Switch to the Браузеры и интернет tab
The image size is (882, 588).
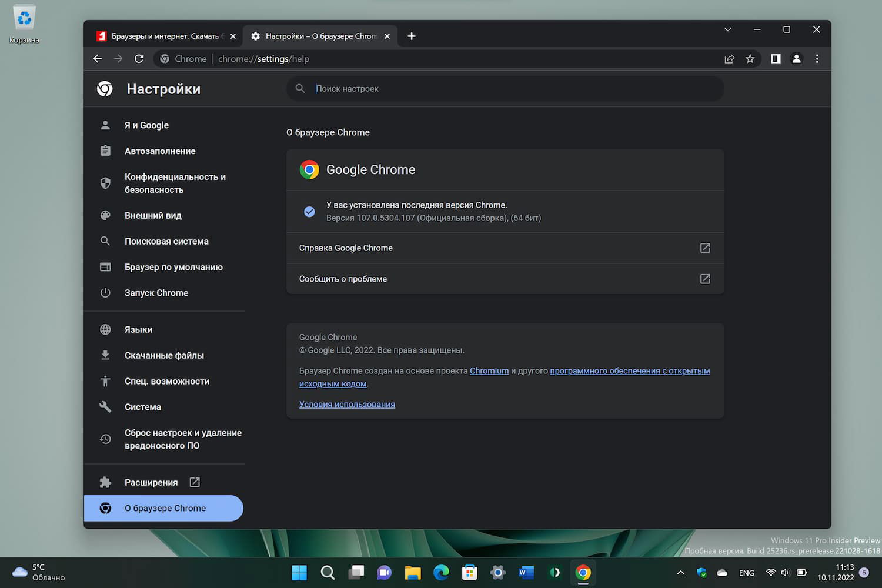[166, 36]
